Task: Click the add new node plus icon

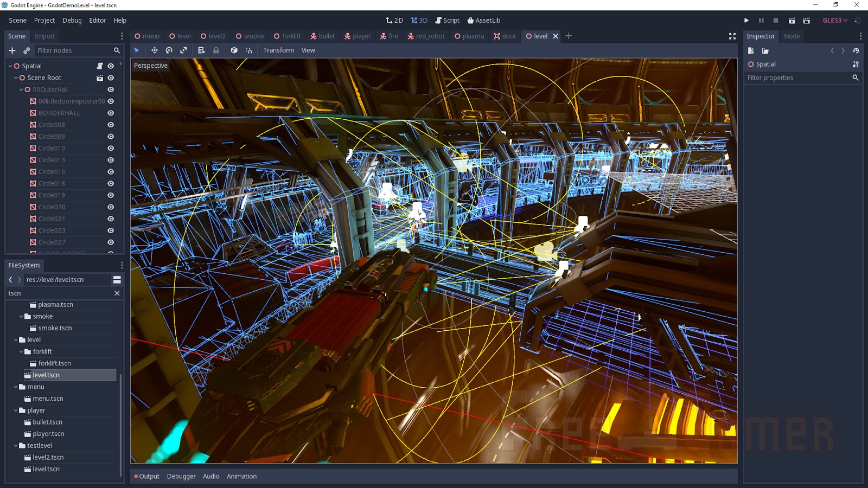Action: pyautogui.click(x=12, y=50)
